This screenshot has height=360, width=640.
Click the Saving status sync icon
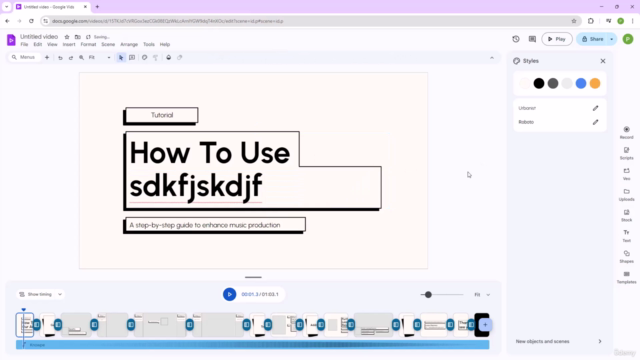coord(88,37)
